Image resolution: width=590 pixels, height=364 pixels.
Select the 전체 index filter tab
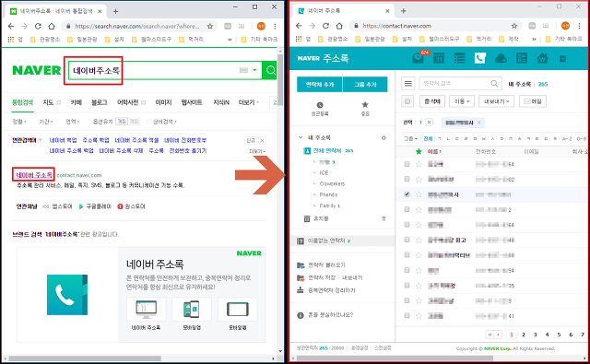[428, 139]
